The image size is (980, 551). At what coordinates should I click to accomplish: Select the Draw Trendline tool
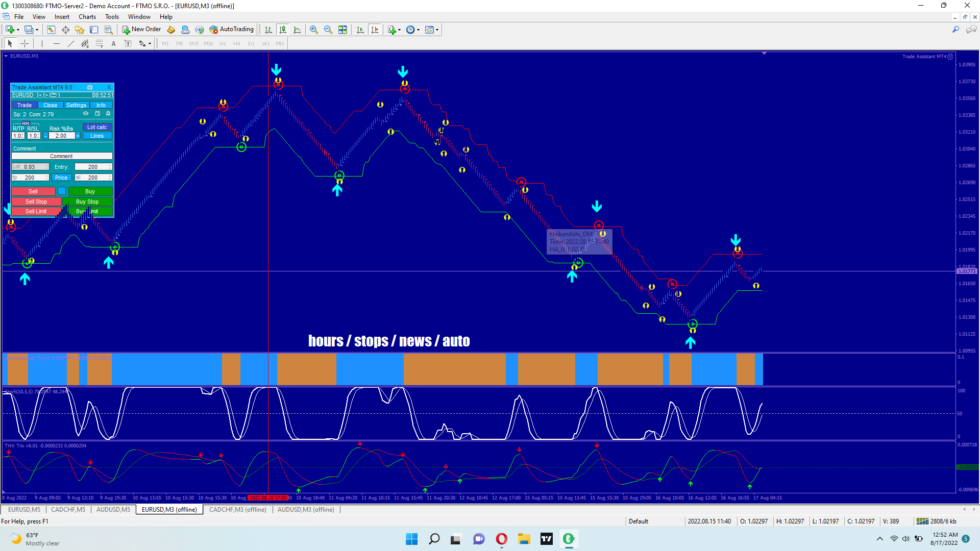[71, 43]
